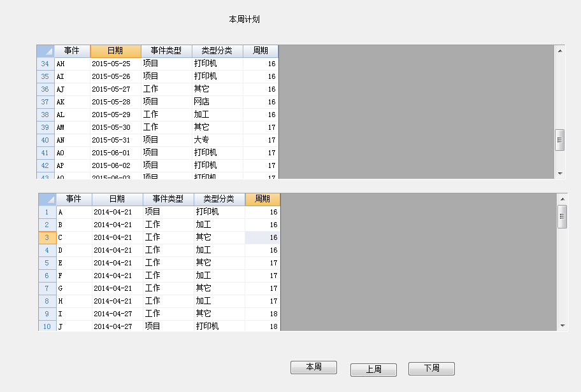Select event cell B in lower table
This screenshot has height=392, width=581.
74,225
